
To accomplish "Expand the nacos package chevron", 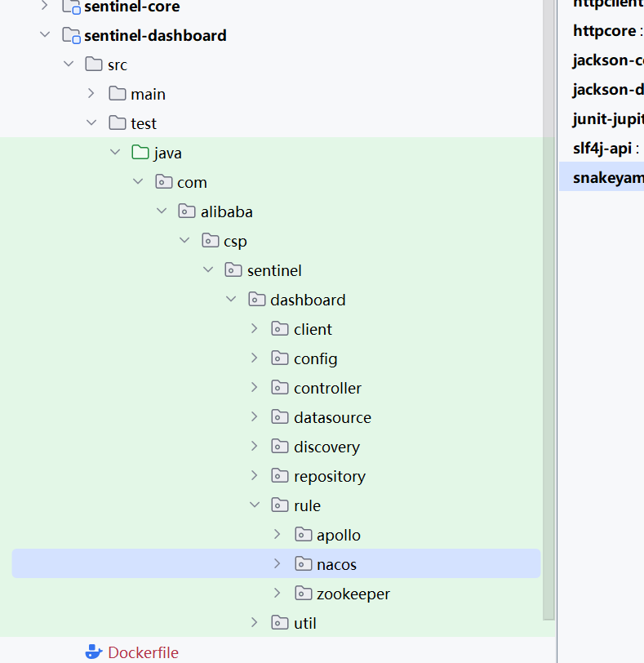I will (x=278, y=563).
